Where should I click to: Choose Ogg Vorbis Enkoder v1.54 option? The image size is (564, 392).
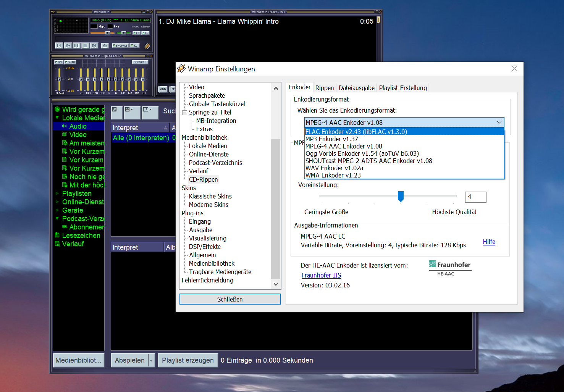[x=404, y=153]
